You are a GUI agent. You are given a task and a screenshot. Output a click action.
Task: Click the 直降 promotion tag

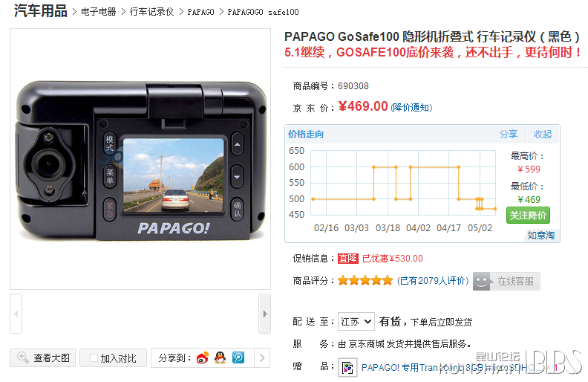point(348,259)
